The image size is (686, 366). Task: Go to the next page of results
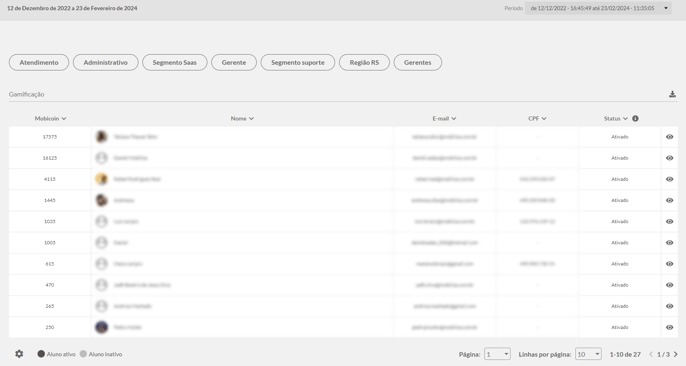[x=676, y=354]
